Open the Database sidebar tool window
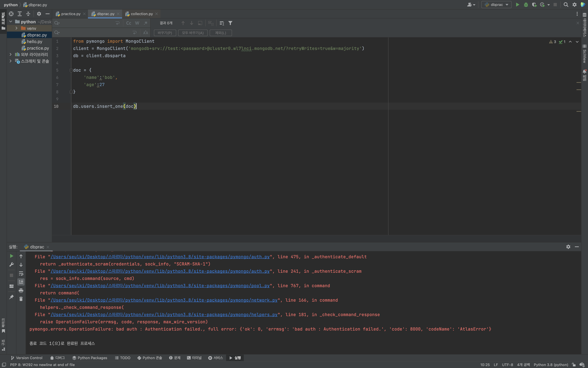 pos(585,25)
